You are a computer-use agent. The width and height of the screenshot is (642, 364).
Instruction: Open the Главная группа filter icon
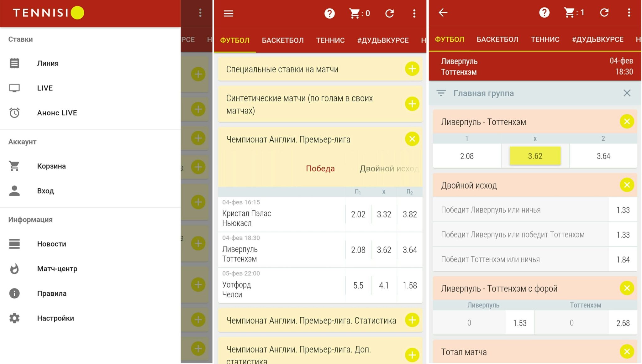pyautogui.click(x=441, y=93)
